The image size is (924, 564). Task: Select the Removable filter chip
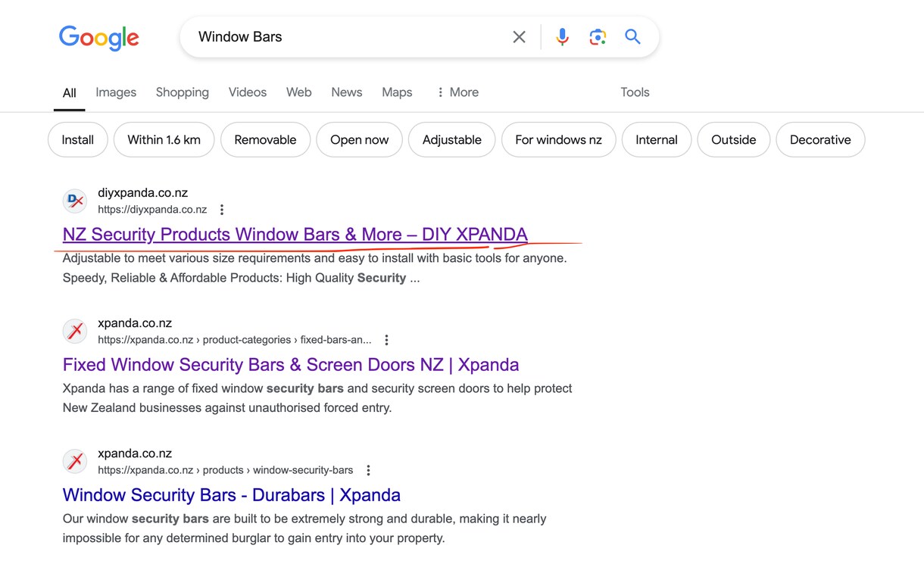pos(265,140)
